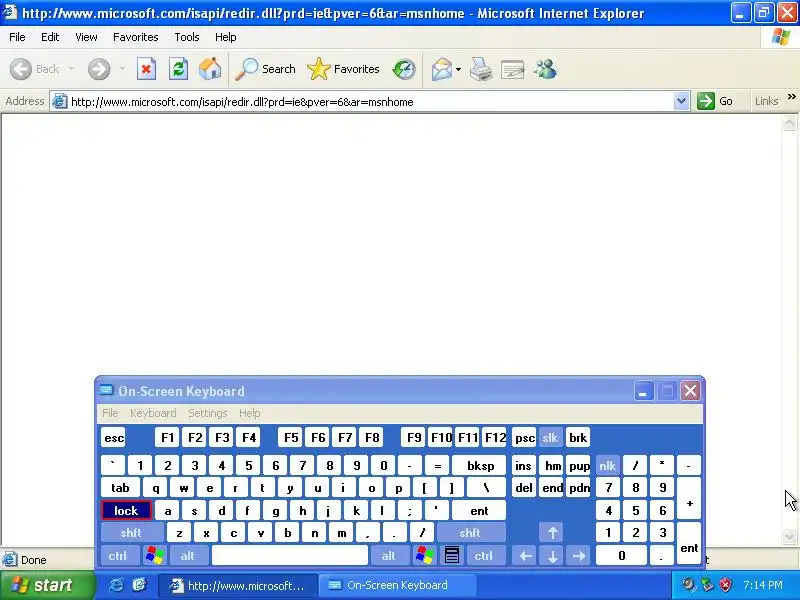Click in the Address URL field

pos(370,102)
